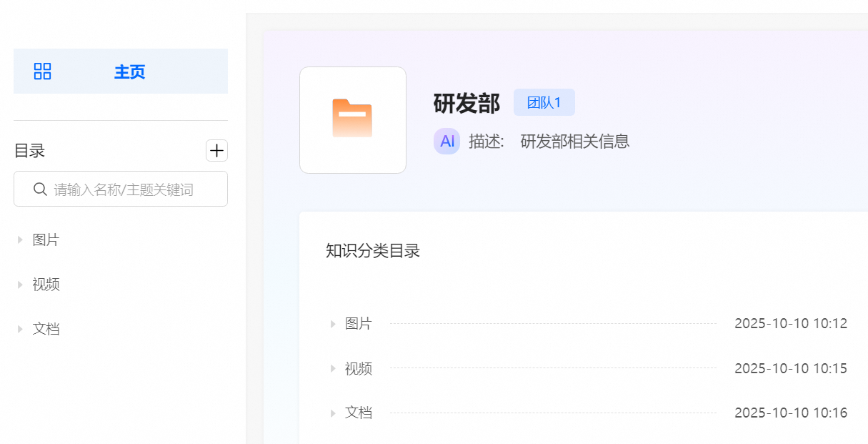Click the 研发部相关信息 description text

pos(575,142)
